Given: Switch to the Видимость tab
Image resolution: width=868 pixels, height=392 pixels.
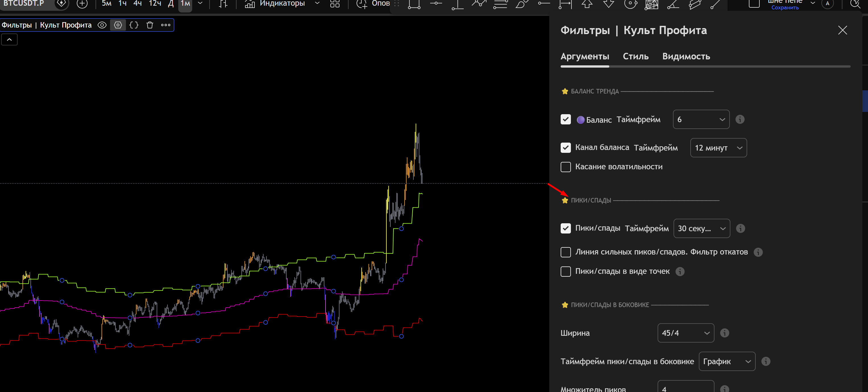Looking at the screenshot, I should click(x=686, y=56).
